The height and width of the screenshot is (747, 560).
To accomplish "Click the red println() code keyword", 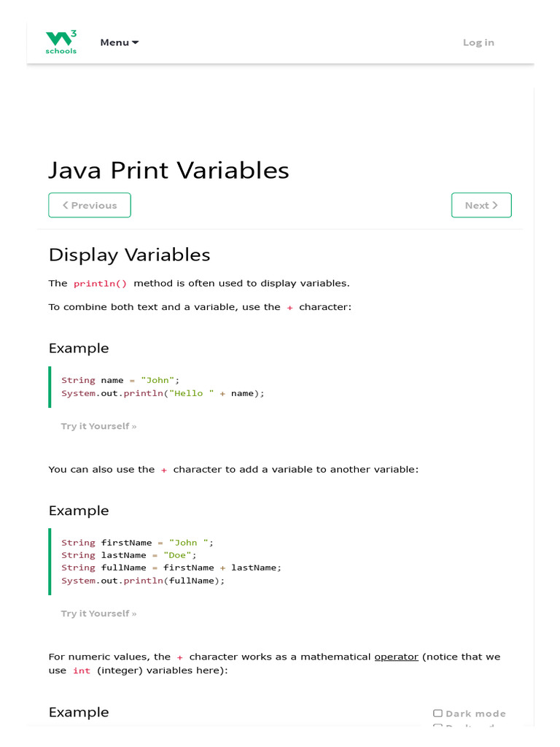I will click(x=100, y=283).
